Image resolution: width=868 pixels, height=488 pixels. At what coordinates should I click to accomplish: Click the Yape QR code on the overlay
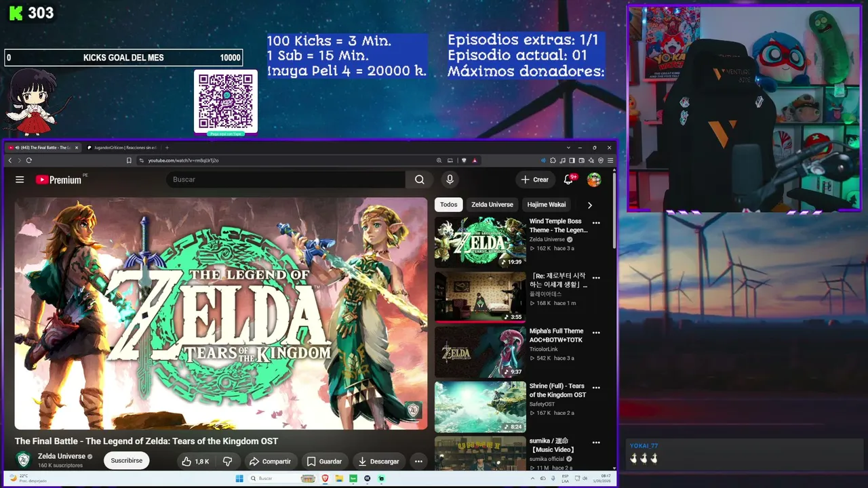pos(226,102)
